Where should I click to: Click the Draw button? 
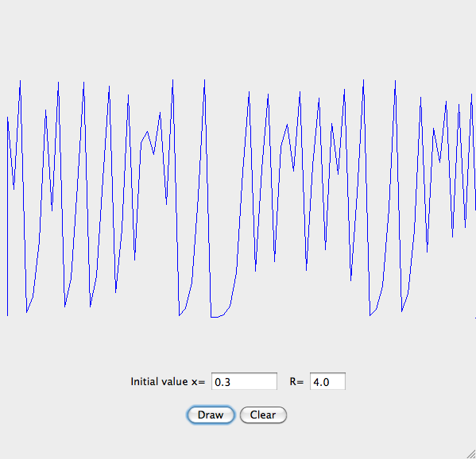(x=211, y=415)
